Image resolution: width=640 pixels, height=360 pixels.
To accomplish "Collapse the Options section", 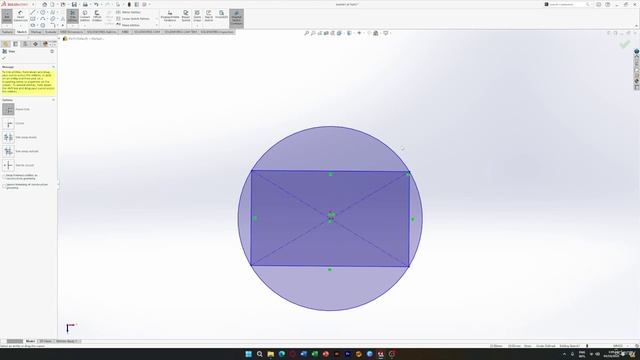I will [53, 100].
